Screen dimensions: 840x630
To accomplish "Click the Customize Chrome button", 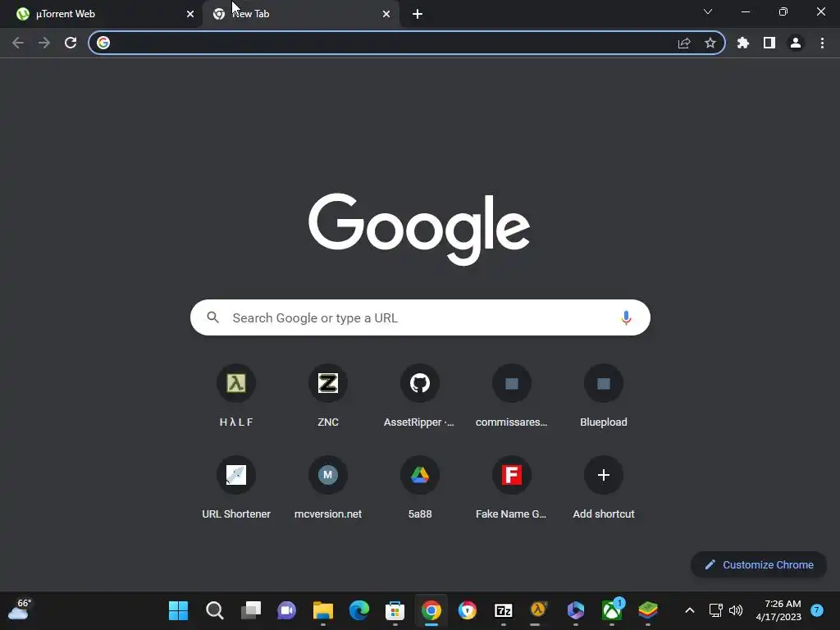I will coord(759,564).
